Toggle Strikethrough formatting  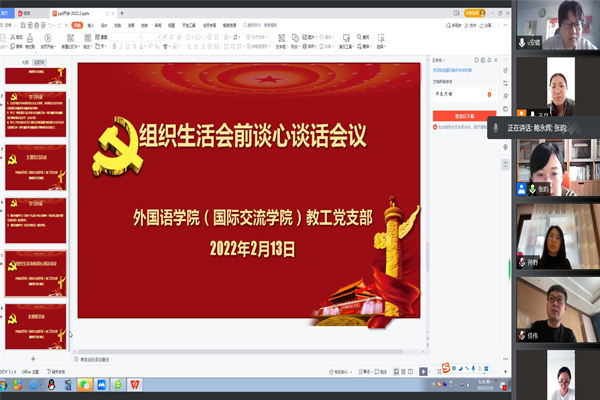pos(134,46)
